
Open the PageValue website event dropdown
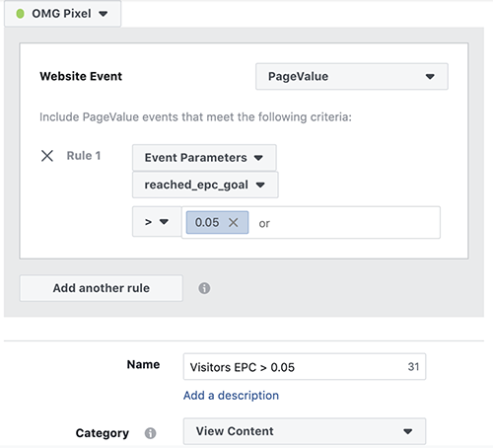pyautogui.click(x=352, y=77)
